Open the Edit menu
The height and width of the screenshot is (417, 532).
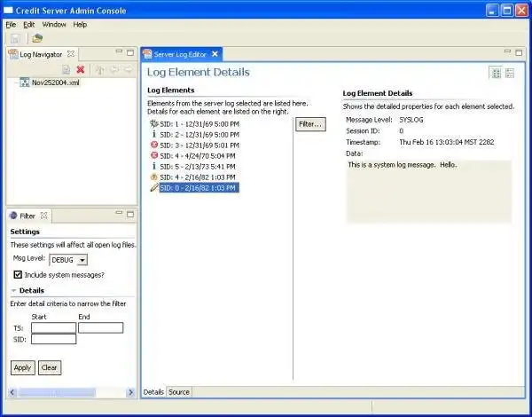click(29, 25)
